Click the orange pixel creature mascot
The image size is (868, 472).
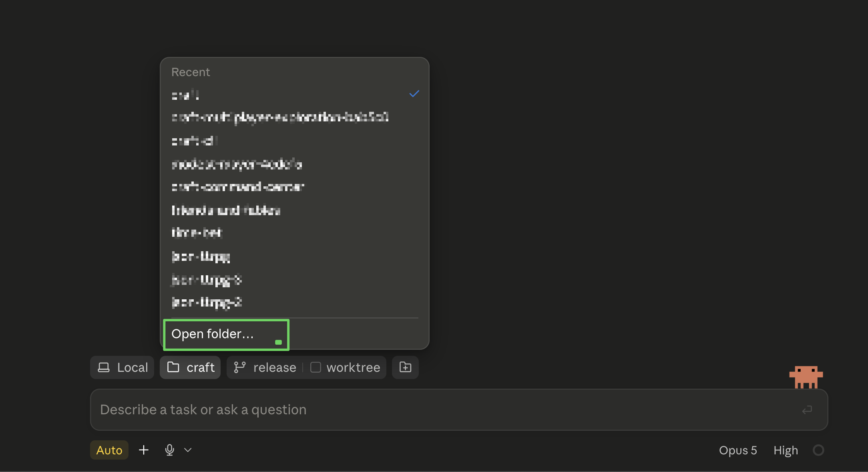click(x=806, y=377)
